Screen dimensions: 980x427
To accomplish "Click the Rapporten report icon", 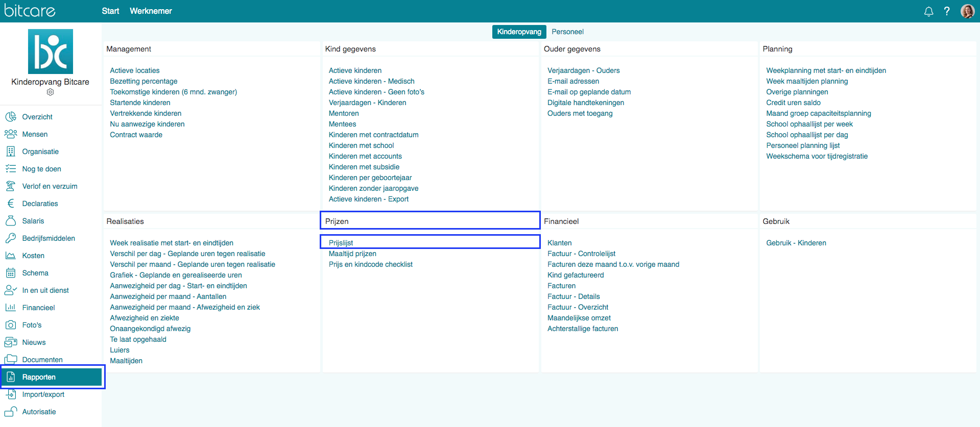I will pos(11,377).
